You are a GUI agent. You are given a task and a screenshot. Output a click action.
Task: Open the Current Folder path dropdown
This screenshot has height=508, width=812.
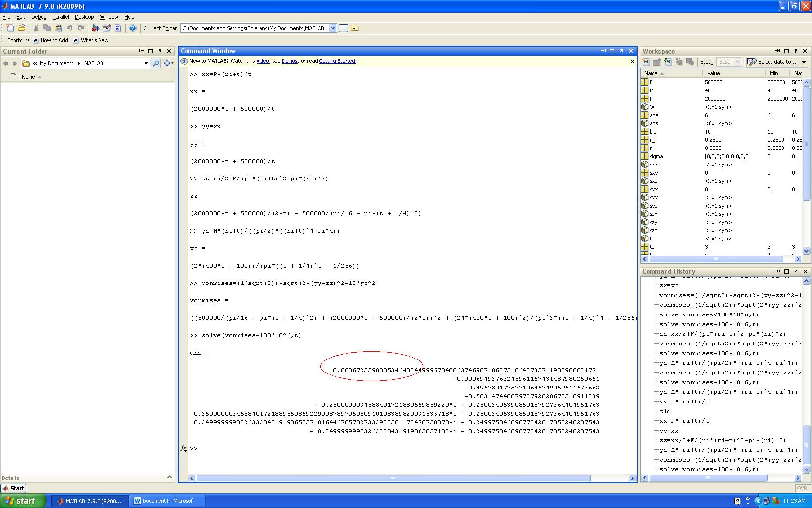[x=333, y=28]
